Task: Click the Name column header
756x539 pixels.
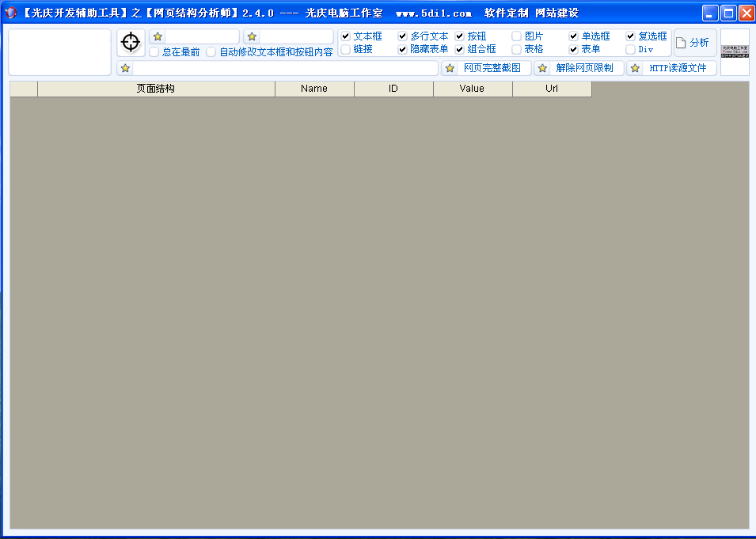Action: coord(314,89)
